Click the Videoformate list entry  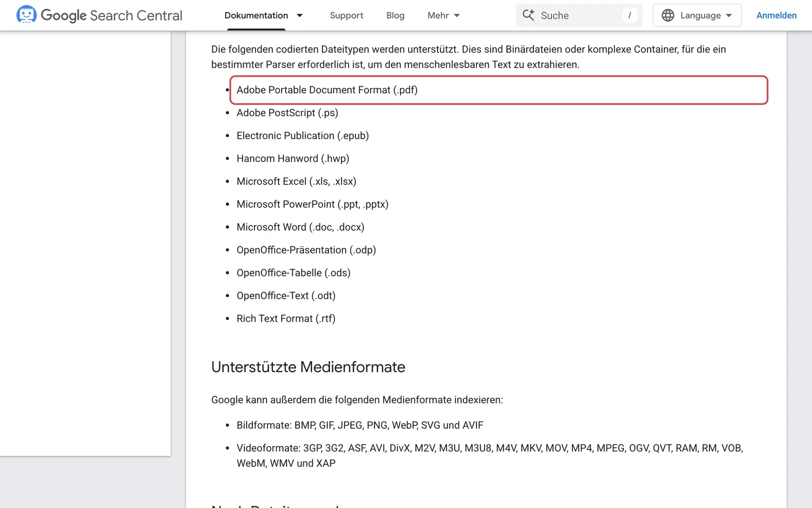click(x=490, y=456)
